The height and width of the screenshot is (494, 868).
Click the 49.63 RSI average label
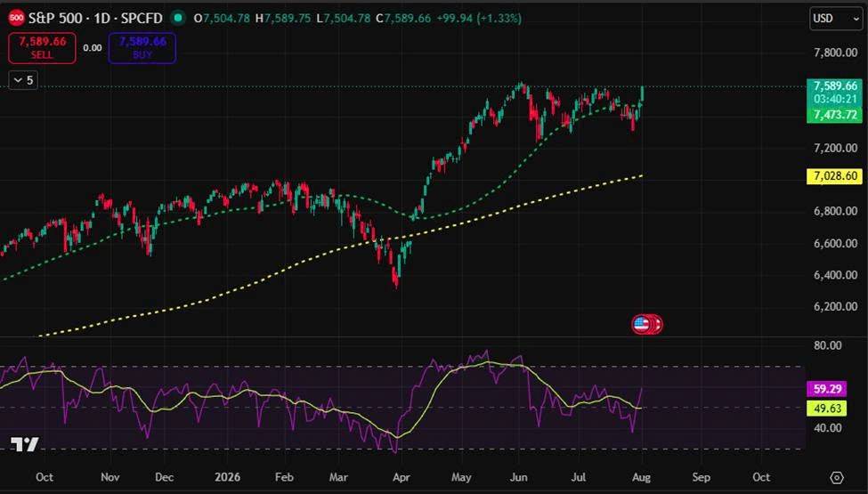point(827,409)
